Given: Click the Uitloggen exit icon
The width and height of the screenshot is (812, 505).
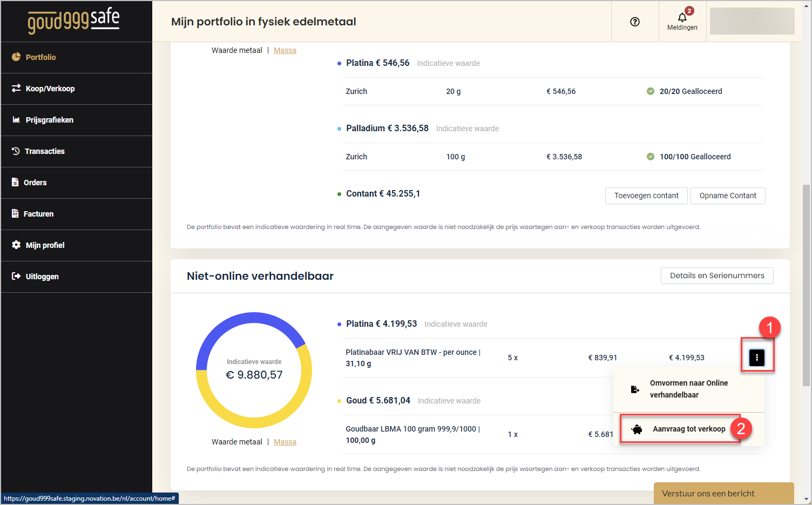Looking at the screenshot, I should coord(16,276).
